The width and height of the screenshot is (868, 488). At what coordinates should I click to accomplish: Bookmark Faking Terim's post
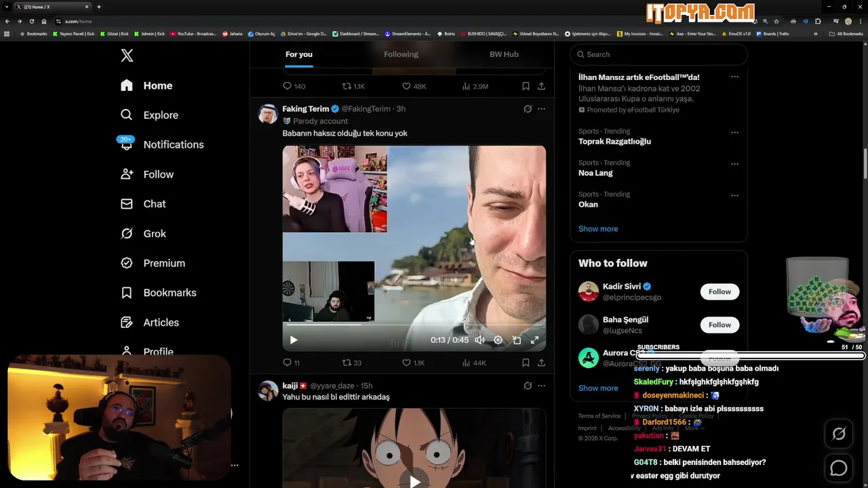click(526, 363)
